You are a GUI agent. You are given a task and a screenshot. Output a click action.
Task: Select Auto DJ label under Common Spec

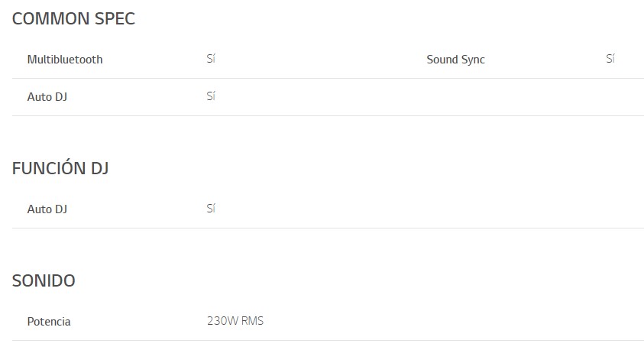47,97
